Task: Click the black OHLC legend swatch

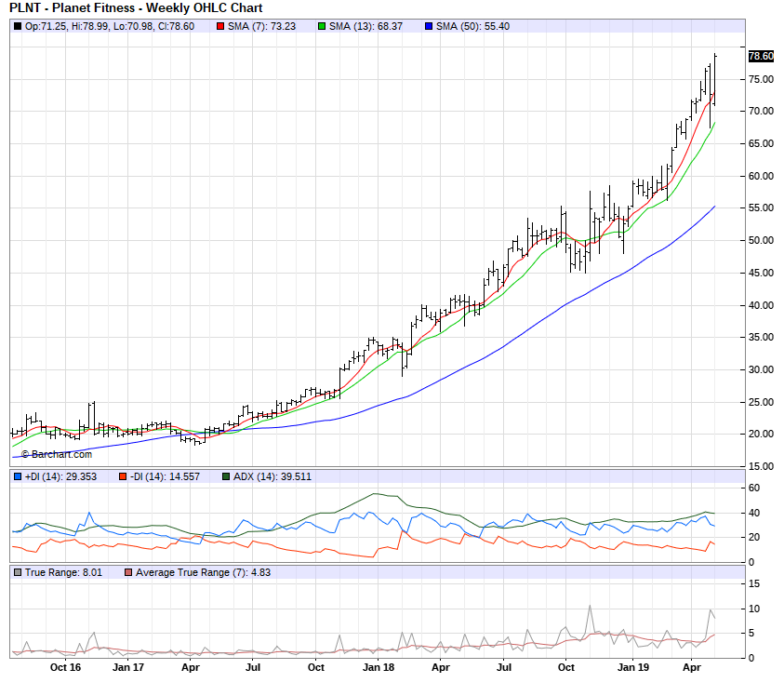Action: [x=18, y=27]
